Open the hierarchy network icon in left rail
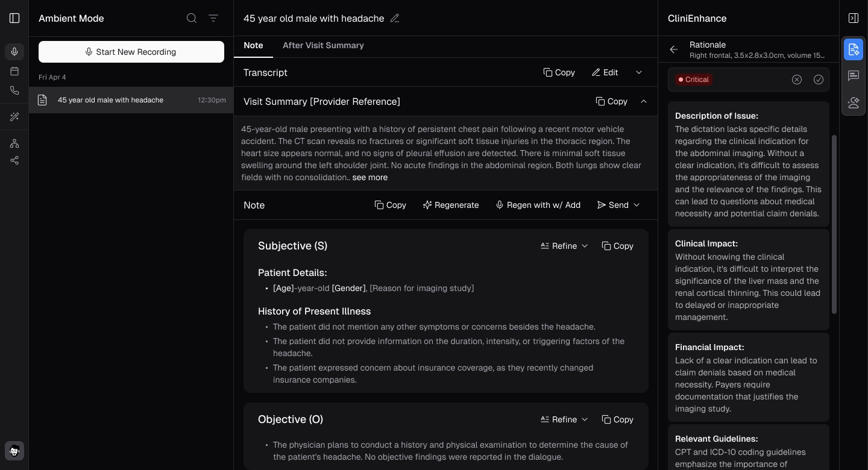The width and height of the screenshot is (868, 470). click(x=14, y=143)
